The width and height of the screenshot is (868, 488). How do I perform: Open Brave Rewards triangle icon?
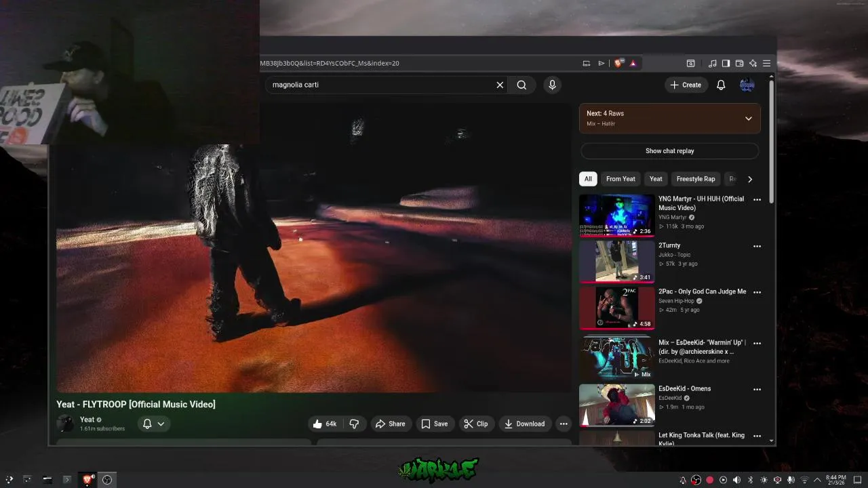point(633,63)
